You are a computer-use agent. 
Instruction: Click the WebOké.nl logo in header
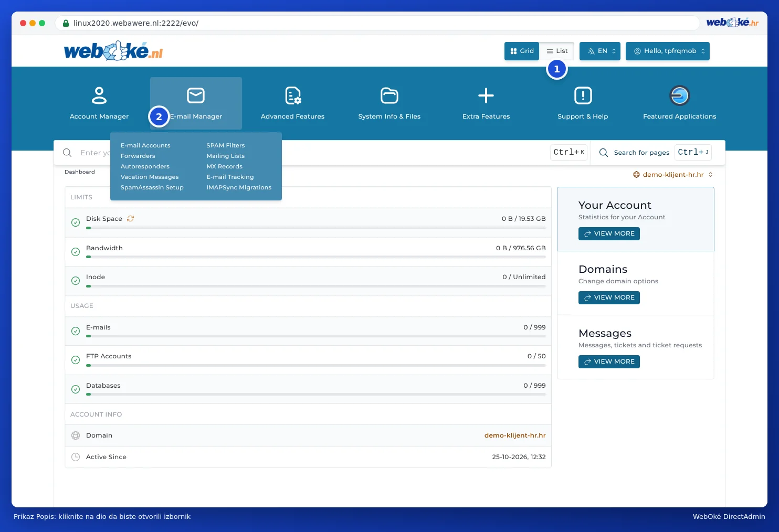tap(113, 51)
